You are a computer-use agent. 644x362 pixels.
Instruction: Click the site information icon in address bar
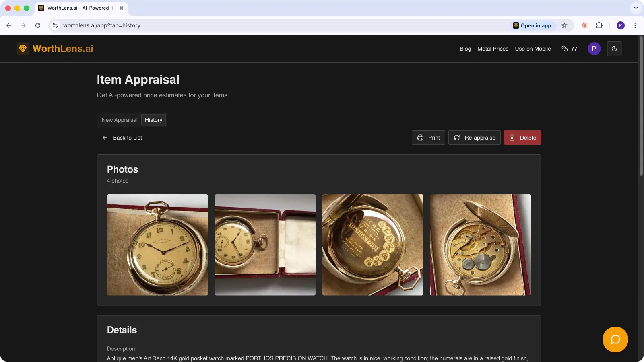pos(55,25)
